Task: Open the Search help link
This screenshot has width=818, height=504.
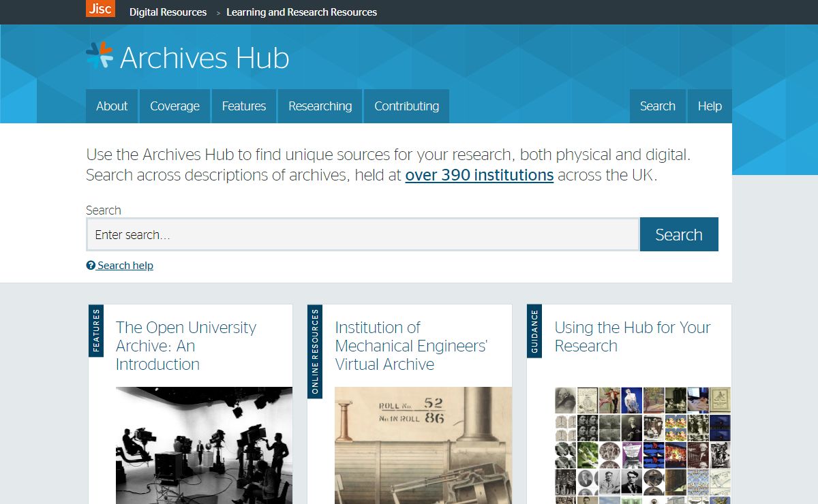Action: (125, 266)
